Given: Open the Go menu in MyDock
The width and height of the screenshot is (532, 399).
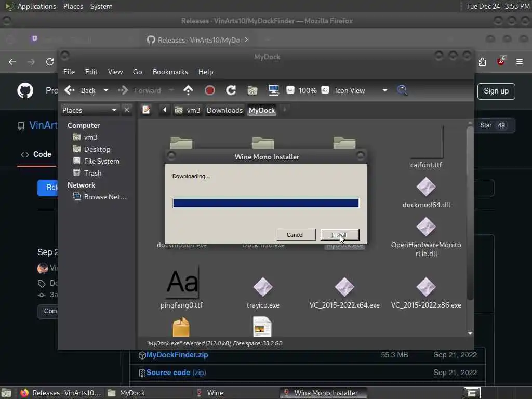Looking at the screenshot, I should pyautogui.click(x=137, y=72).
